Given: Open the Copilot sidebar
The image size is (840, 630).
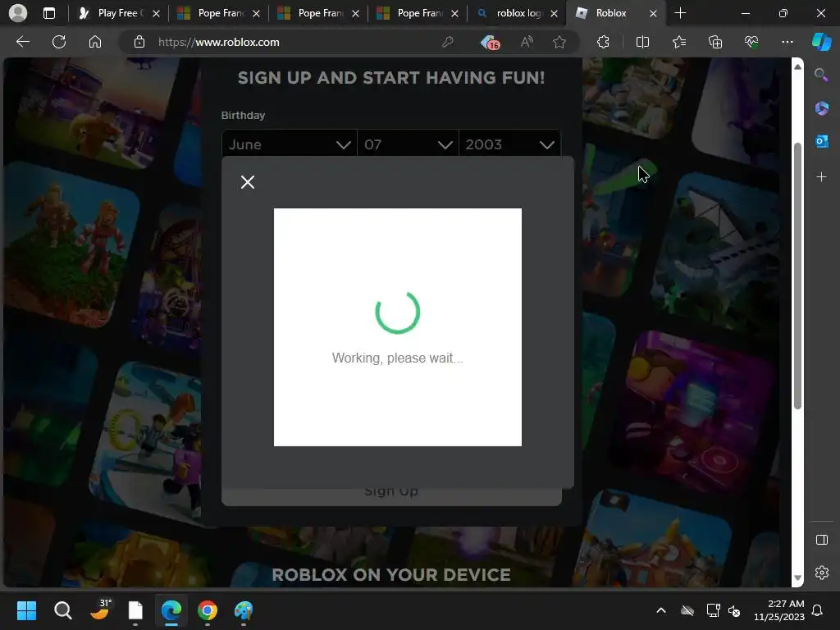Looking at the screenshot, I should 822,42.
